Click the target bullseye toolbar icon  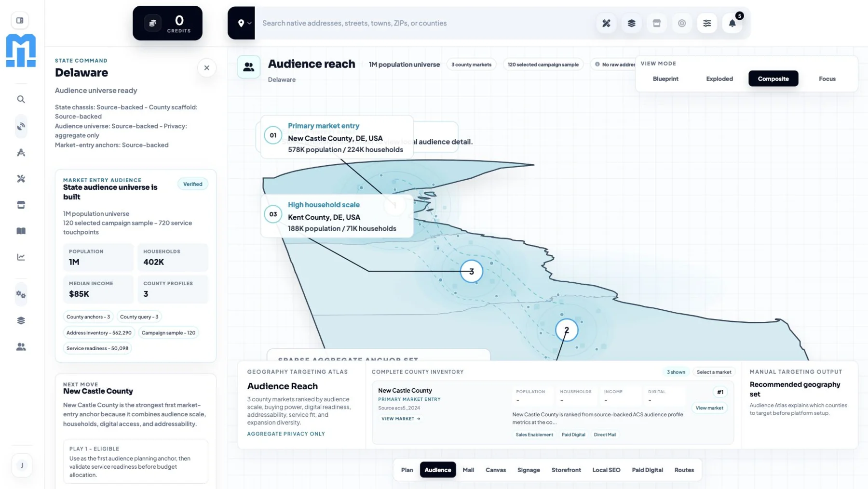point(682,23)
